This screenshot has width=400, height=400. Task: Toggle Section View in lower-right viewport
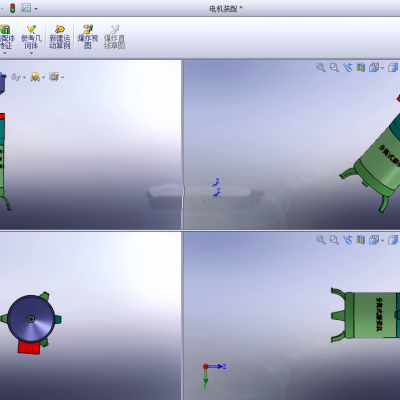pos(361,240)
